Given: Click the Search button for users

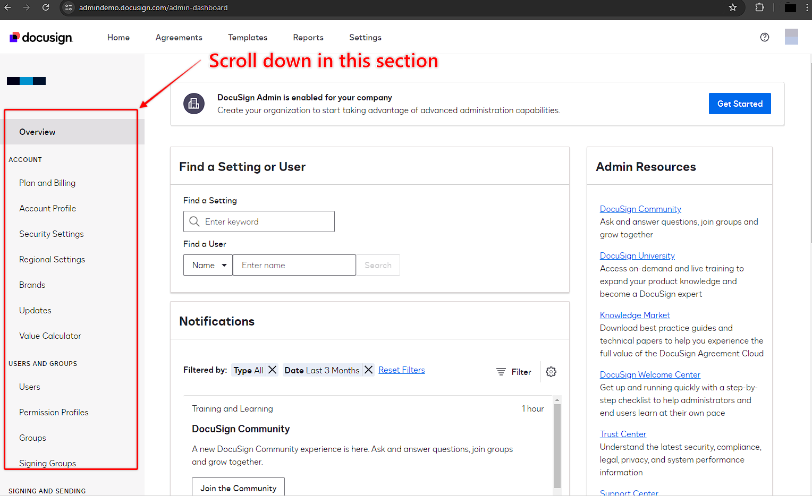Looking at the screenshot, I should point(378,265).
